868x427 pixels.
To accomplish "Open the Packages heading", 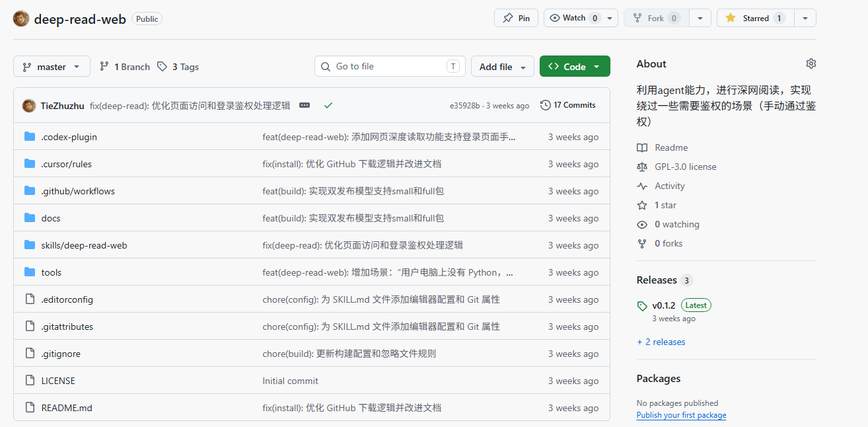I will coord(659,379).
